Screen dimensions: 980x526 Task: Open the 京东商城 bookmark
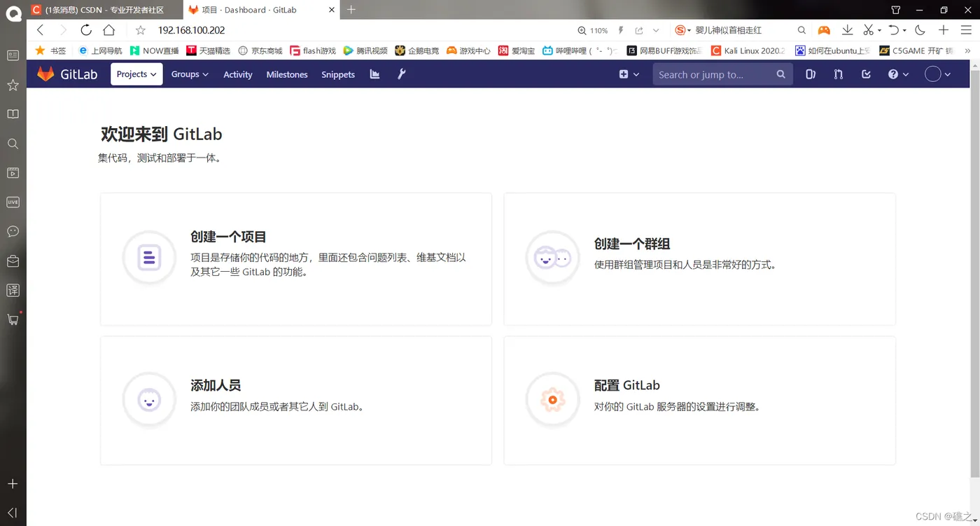tap(260, 50)
